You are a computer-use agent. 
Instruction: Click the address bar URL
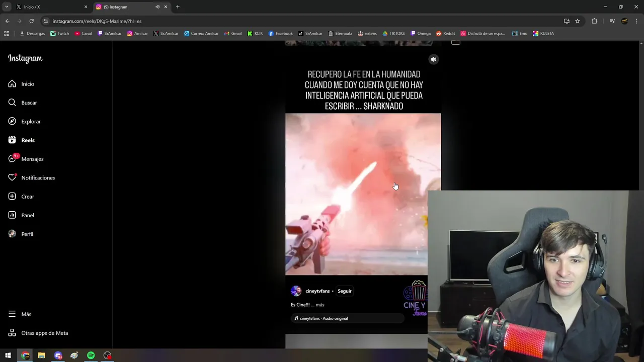click(97, 21)
